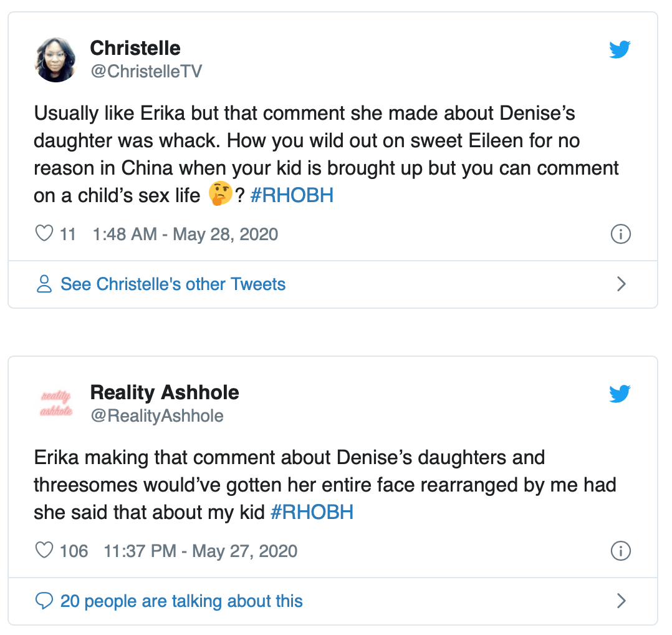This screenshot has height=635, width=672.
Task: Open Reality Ashhole's profile avatar
Action: coord(57,403)
